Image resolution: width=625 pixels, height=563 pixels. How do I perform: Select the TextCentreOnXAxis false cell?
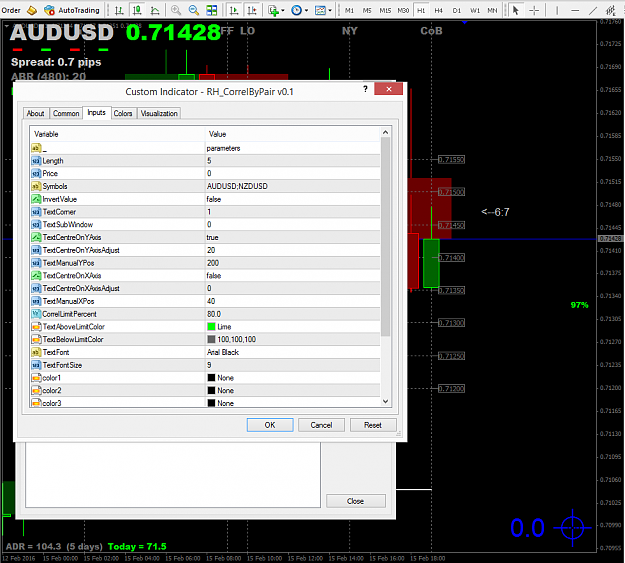[293, 276]
